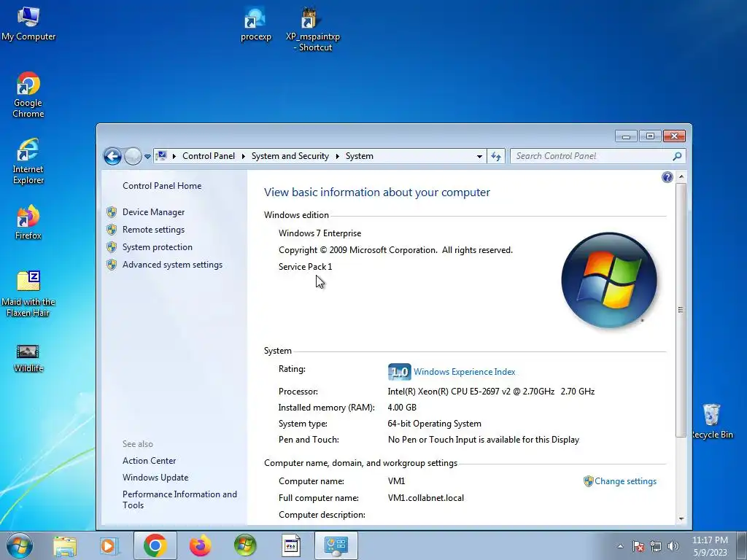Open the volume speaker tray icon
This screenshot has width=747, height=560.
(x=673, y=546)
